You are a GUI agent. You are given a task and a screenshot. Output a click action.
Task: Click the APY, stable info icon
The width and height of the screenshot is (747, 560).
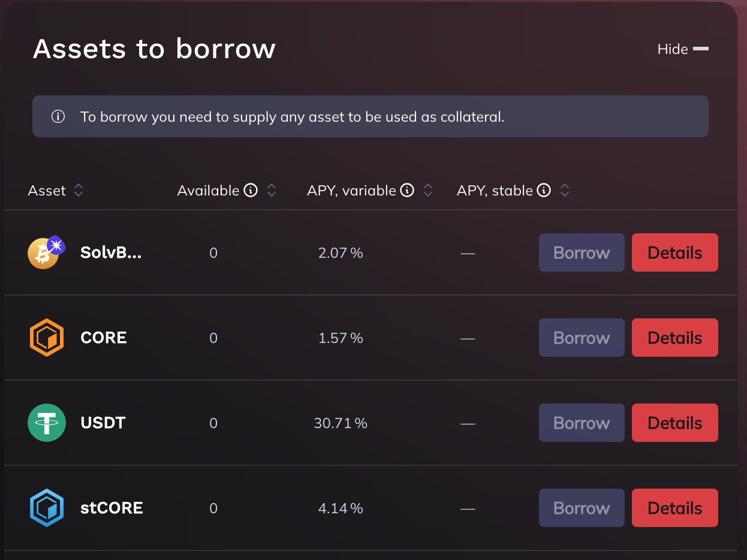tap(544, 191)
